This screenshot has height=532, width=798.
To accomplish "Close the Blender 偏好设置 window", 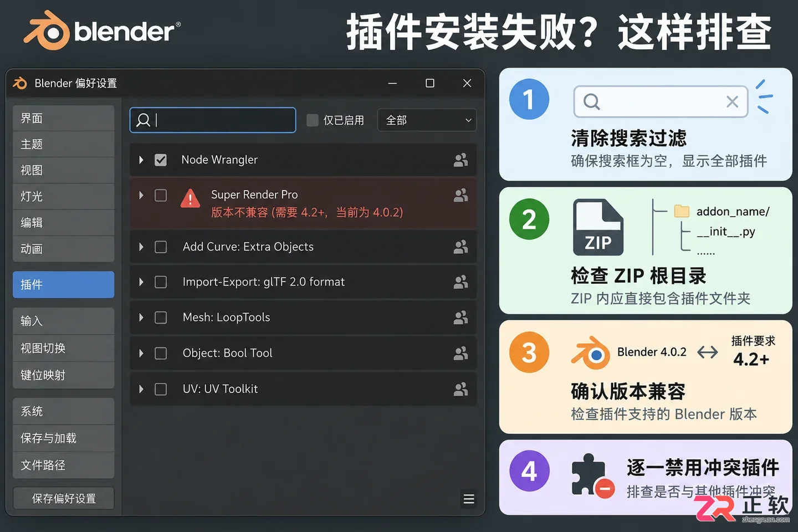I will pos(467,83).
